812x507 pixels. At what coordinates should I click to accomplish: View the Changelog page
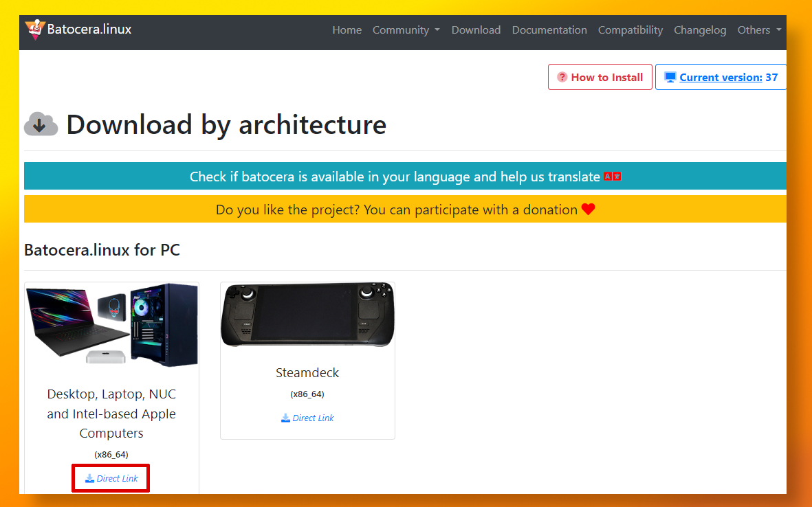point(700,30)
